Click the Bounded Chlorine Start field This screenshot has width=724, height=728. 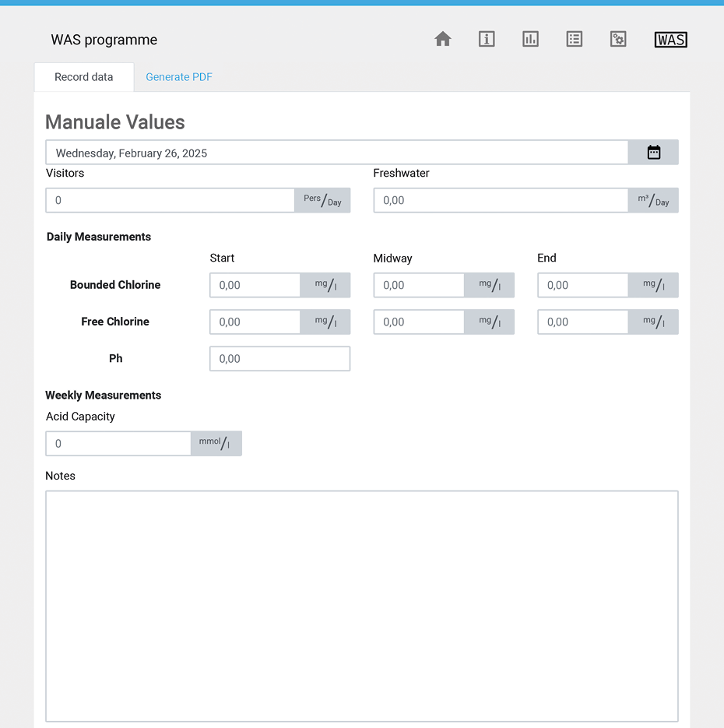(x=255, y=285)
